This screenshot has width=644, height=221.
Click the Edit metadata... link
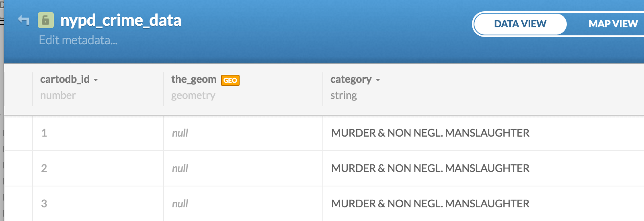click(x=78, y=40)
